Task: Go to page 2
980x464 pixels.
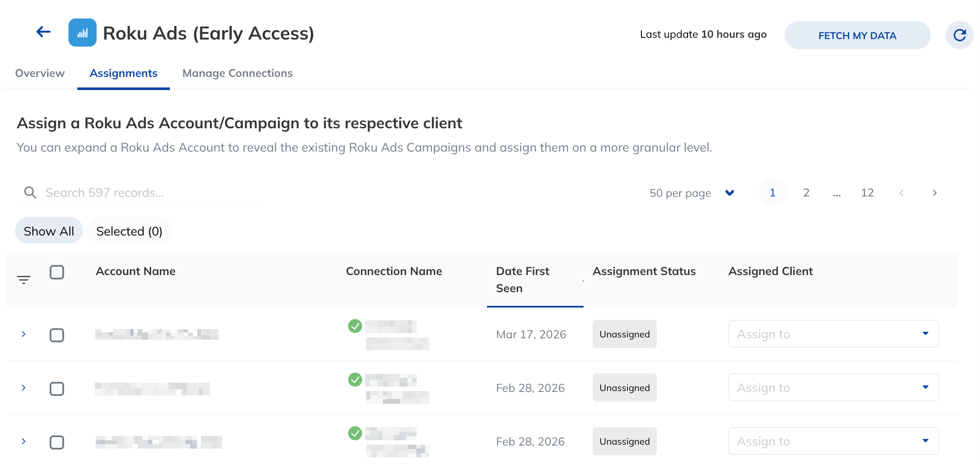Action: click(806, 192)
